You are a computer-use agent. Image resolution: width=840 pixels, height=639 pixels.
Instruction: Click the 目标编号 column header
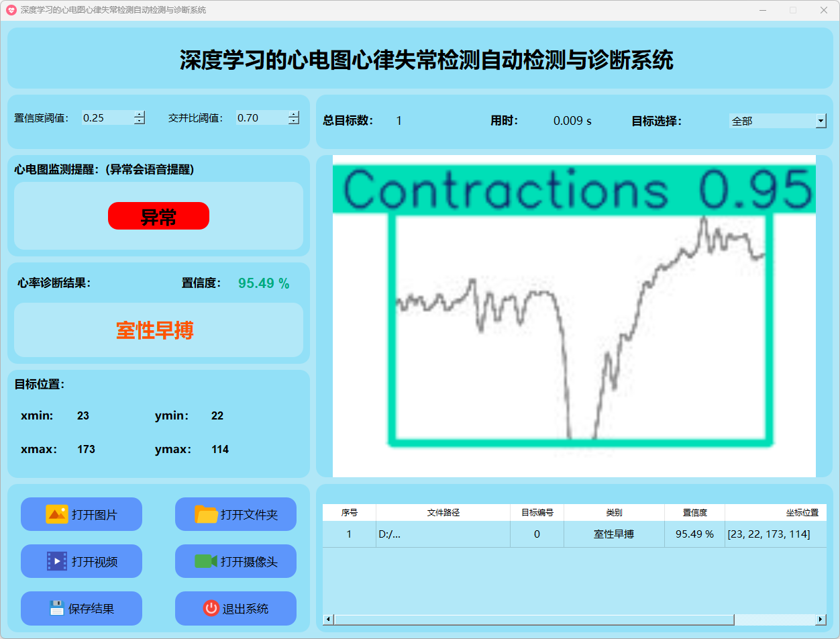[x=537, y=512]
